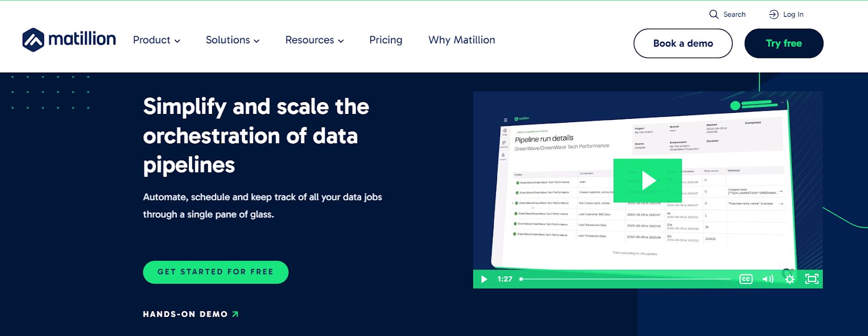
Task: Open the Hands-On Demo link
Action: [190, 314]
